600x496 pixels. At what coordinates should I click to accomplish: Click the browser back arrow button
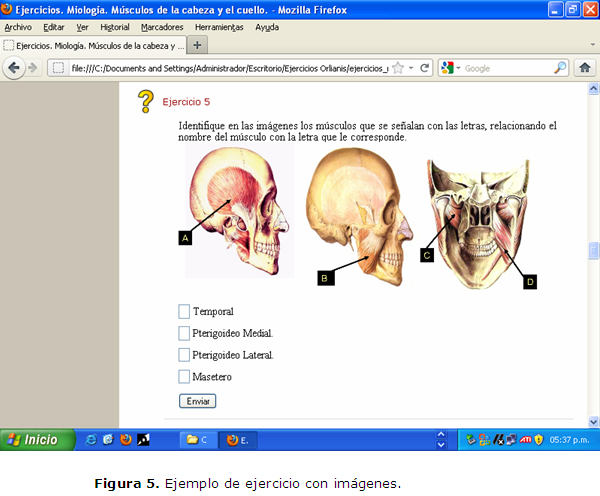point(15,68)
